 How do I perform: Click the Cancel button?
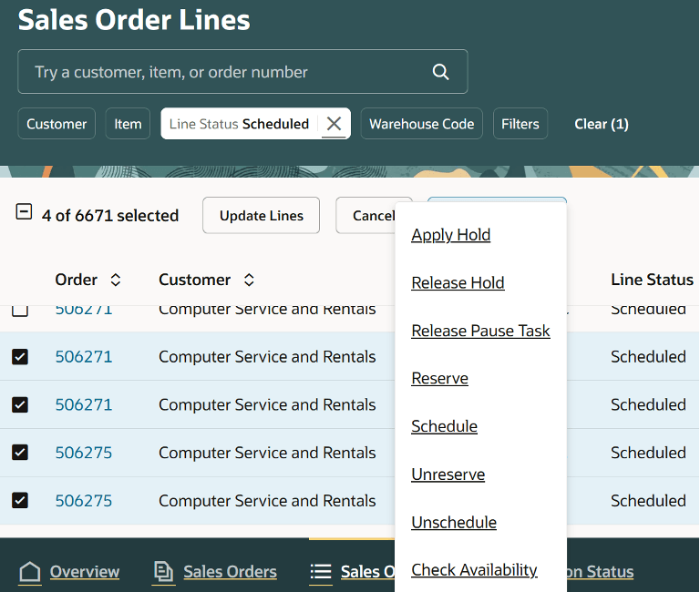pos(366,216)
